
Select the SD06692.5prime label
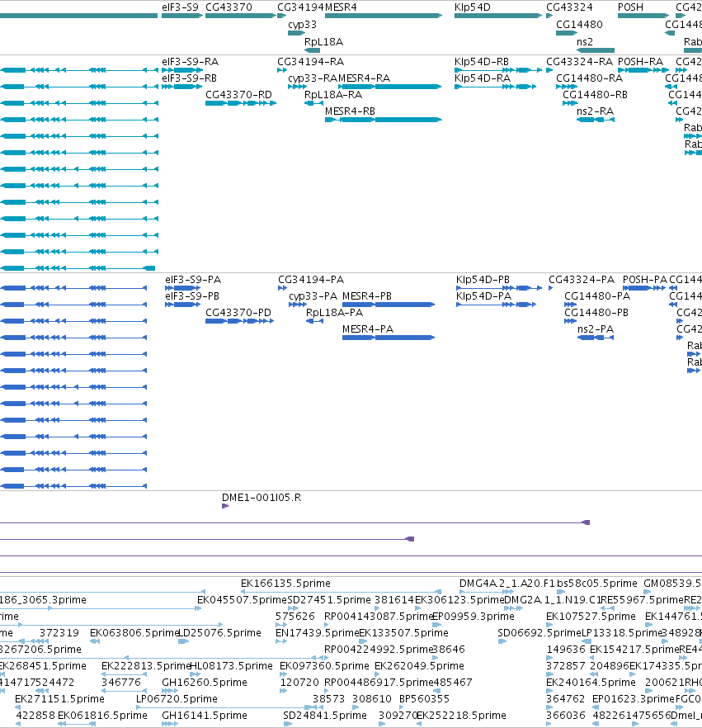tap(539, 633)
